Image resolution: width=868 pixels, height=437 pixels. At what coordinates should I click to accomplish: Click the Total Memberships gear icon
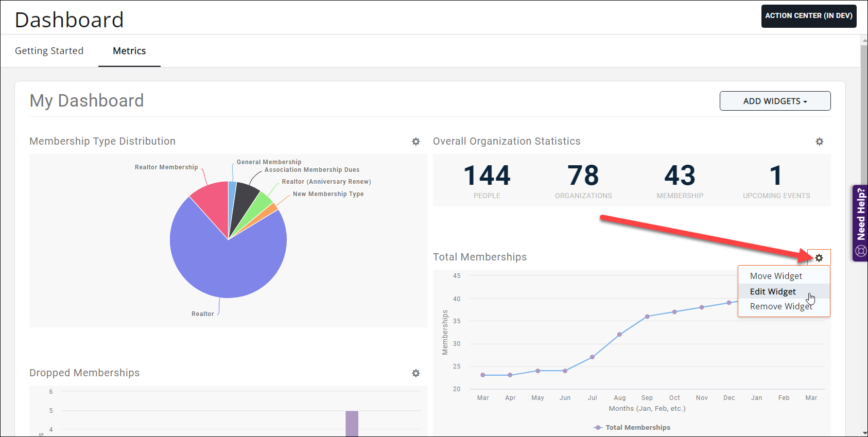click(819, 258)
